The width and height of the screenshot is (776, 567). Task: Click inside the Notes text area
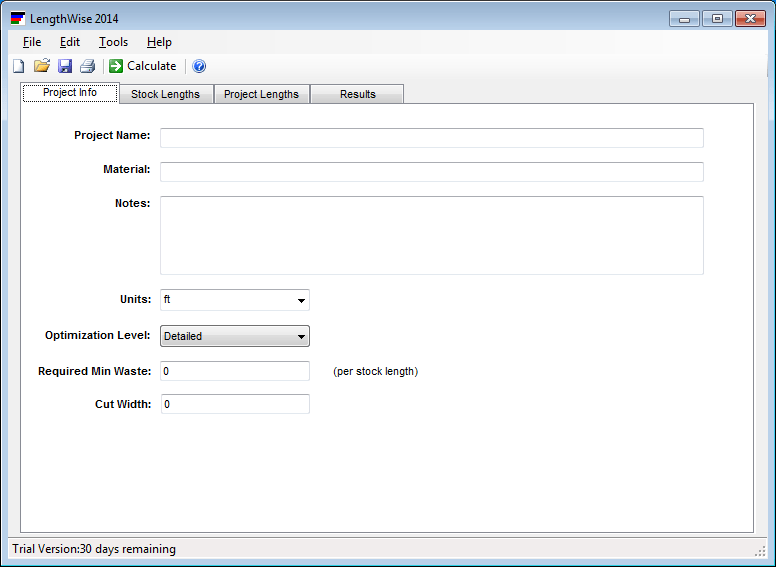(432, 236)
